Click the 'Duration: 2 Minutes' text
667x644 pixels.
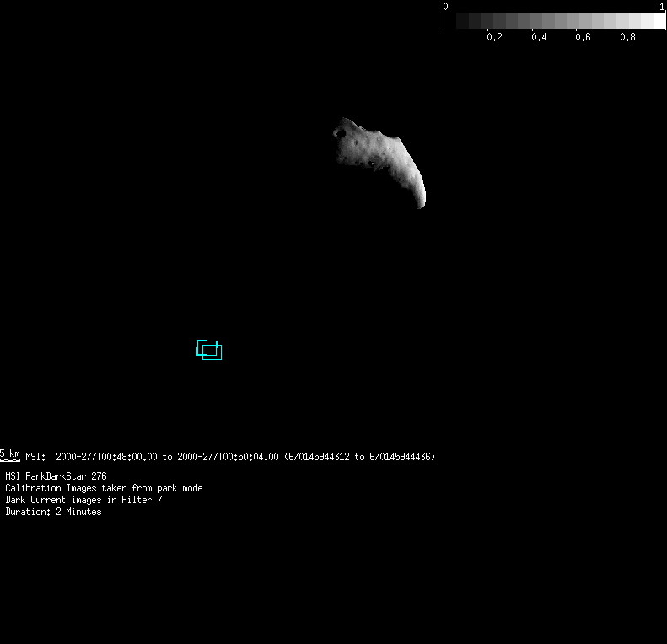(x=53, y=512)
